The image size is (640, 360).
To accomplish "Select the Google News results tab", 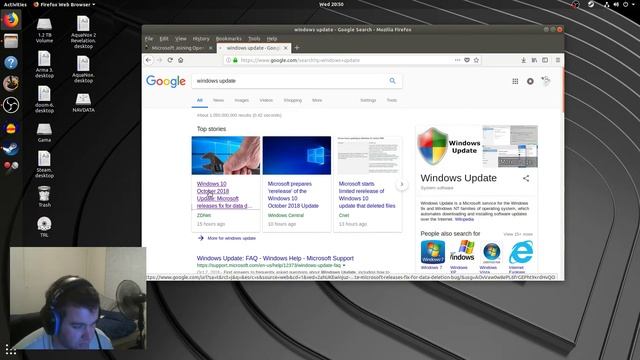I will click(x=218, y=100).
